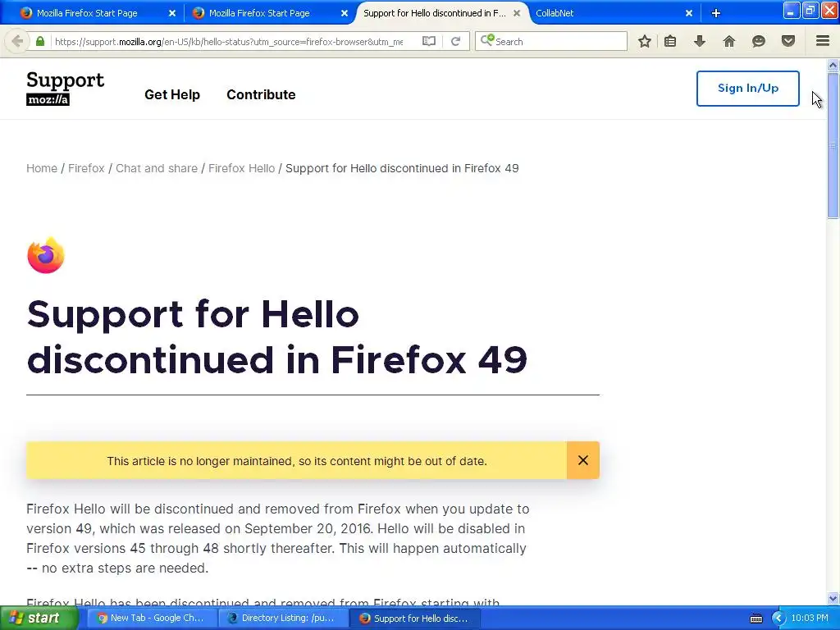This screenshot has width=840, height=630.
Task: Close the Support for Hello tab
Action: pos(517,13)
